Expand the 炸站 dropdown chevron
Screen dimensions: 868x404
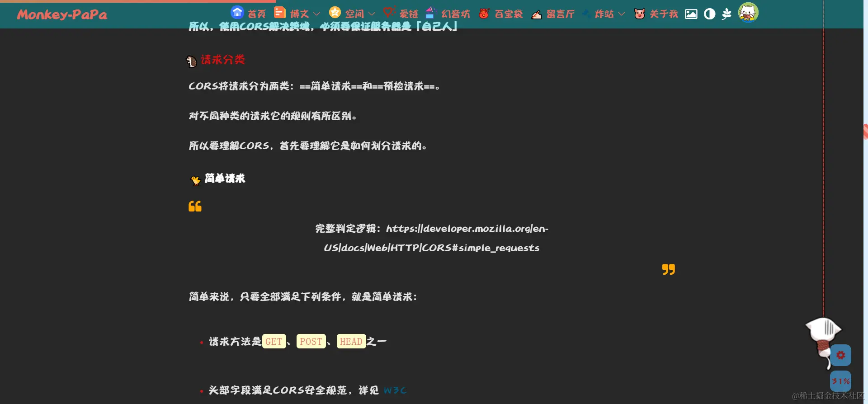[x=622, y=14]
